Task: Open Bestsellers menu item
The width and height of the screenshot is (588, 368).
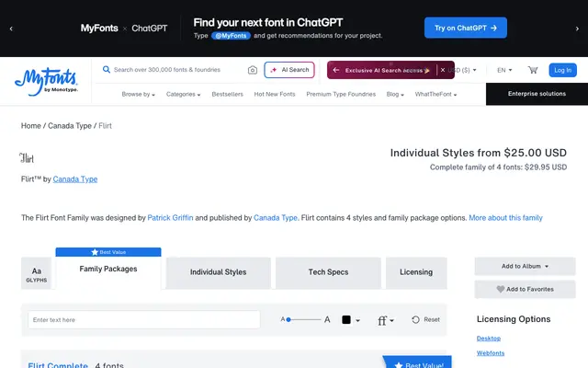Action: tap(227, 94)
